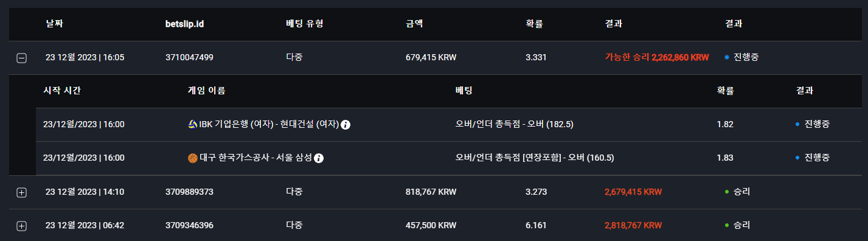Open info icon next to 대구 한국가스공사 match
This screenshot has height=241, width=868.
click(x=319, y=158)
